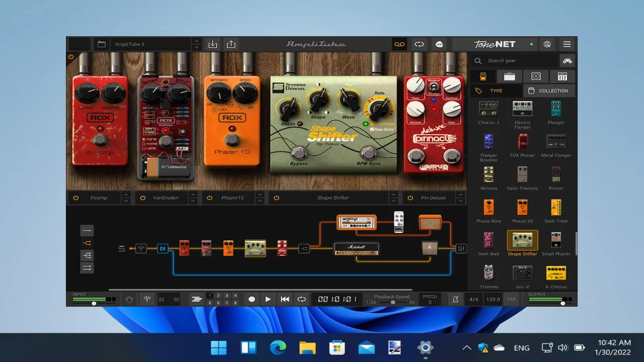Click the up arrow for Dcomp slot
This screenshot has height=362, width=644.
click(126, 195)
